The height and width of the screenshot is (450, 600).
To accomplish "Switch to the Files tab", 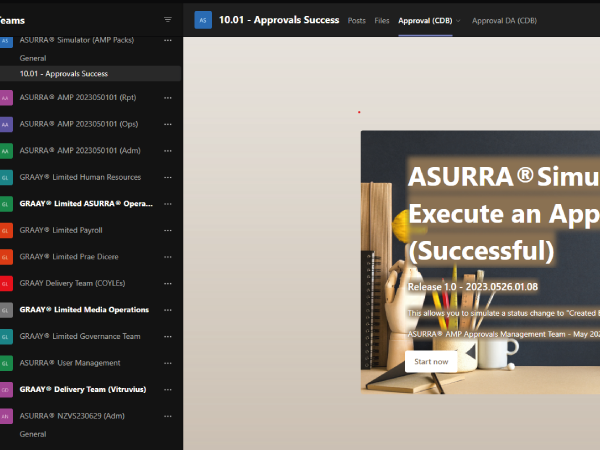I will point(382,21).
